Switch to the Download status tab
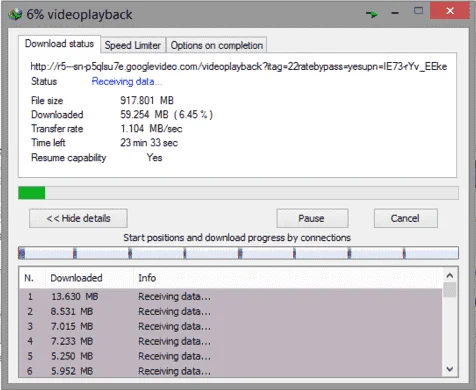The height and width of the screenshot is (390, 476). [59, 44]
